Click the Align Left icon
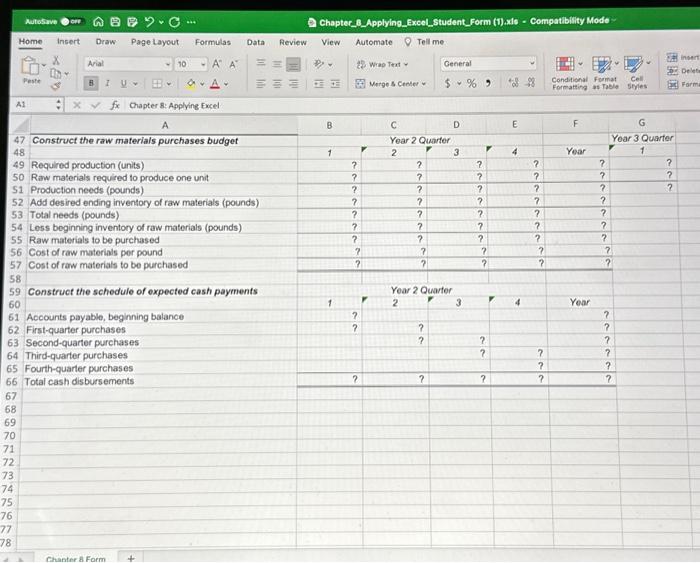The width and height of the screenshot is (700, 563). [x=261, y=83]
